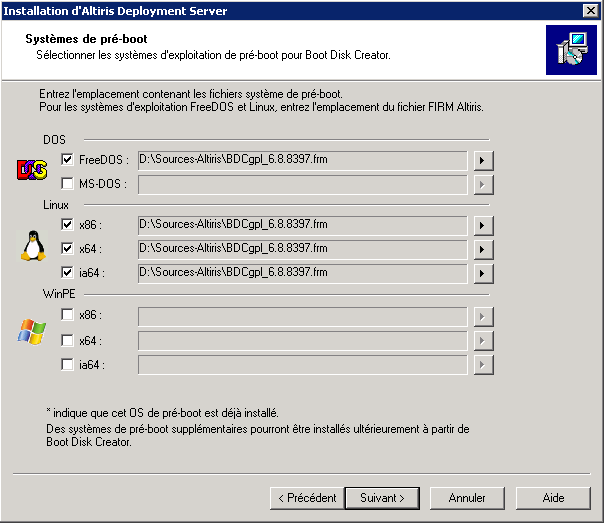
Task: Proceed with the Suivant button
Action: tap(381, 497)
